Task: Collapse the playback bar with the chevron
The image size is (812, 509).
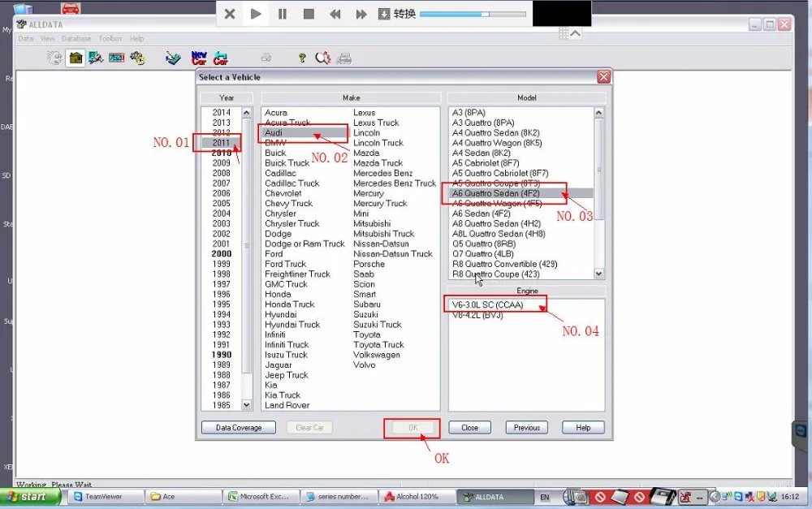Action: click(x=576, y=33)
